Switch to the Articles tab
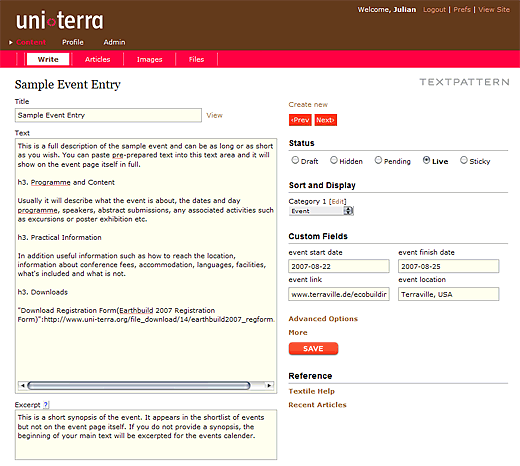 point(98,59)
